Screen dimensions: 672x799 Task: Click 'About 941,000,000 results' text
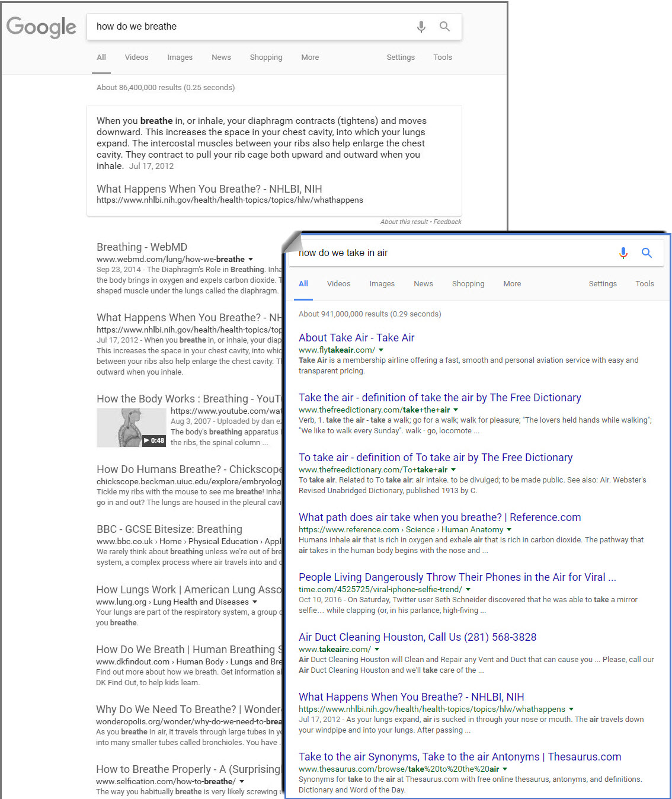pyautogui.click(x=370, y=314)
